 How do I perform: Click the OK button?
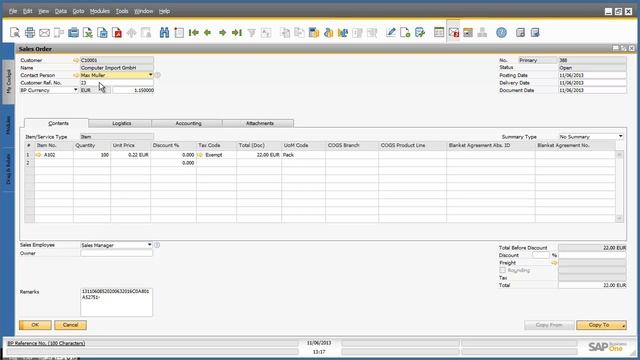pyautogui.click(x=35, y=325)
